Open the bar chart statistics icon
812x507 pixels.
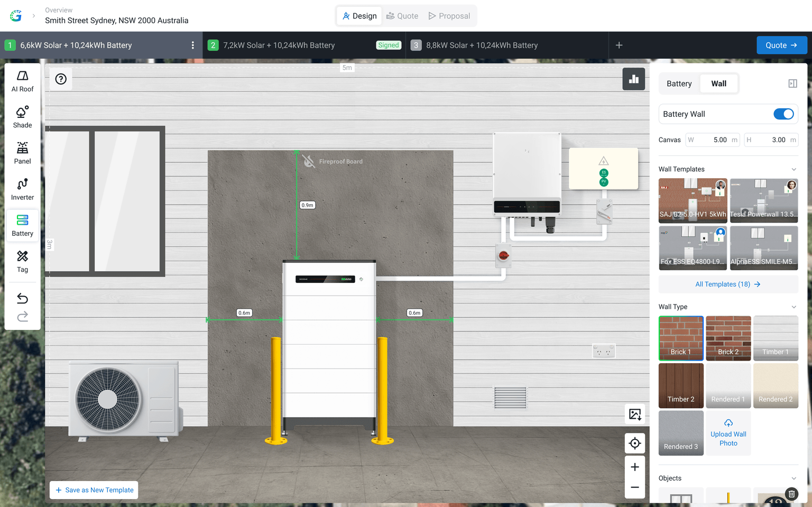[x=633, y=79]
